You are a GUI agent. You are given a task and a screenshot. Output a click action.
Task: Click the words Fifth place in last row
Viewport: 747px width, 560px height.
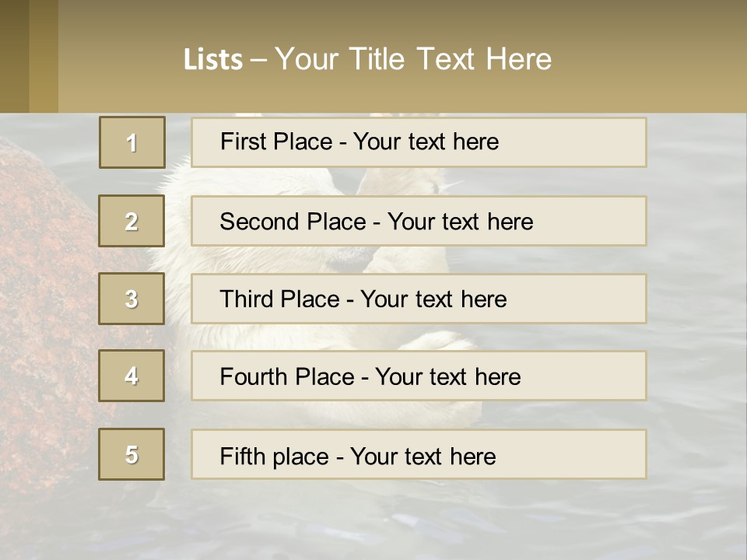[x=272, y=456]
